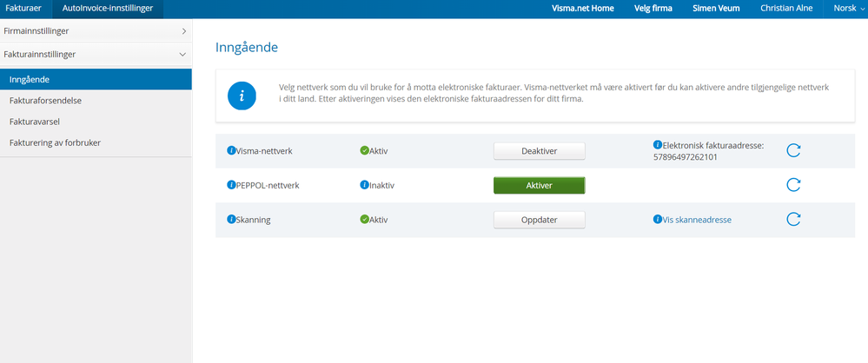Viewport: 868px width, 363px height.
Task: Click info icon beside PEPPOL-nettverk
Action: [x=231, y=185]
